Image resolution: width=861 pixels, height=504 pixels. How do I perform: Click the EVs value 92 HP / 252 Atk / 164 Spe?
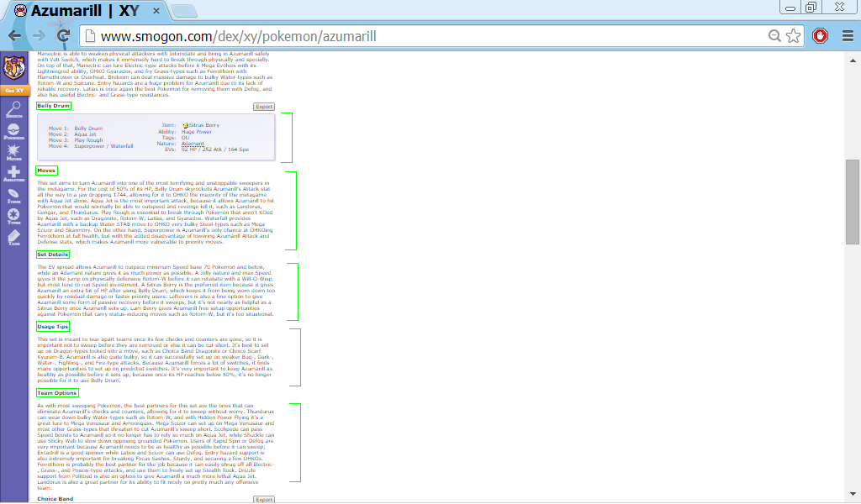215,150
